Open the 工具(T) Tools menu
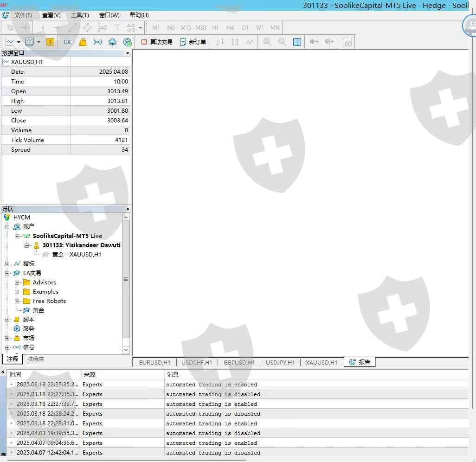476x462 pixels. tap(80, 15)
